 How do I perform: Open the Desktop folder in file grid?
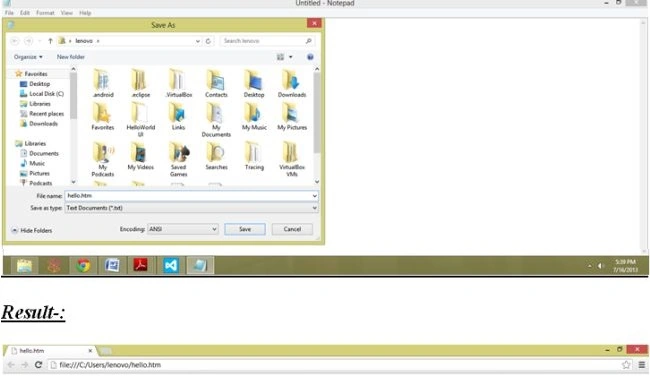point(254,83)
